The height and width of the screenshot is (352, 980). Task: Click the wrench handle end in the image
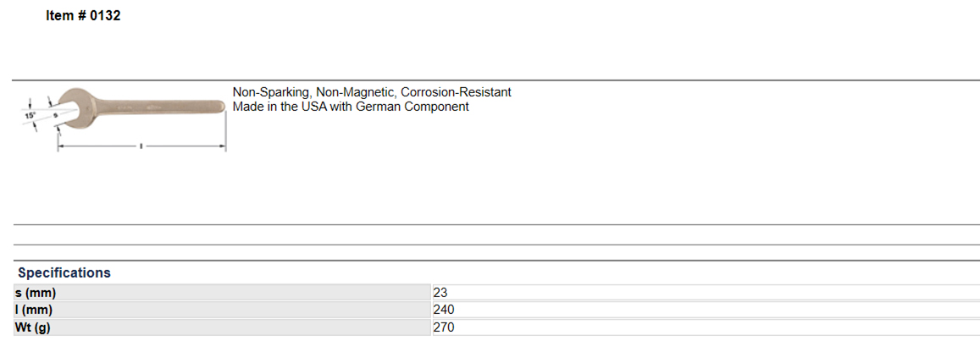(x=219, y=107)
